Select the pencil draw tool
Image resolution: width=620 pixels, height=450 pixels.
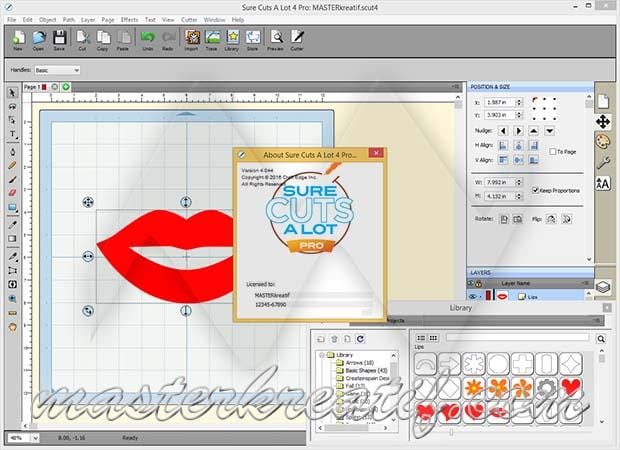pyautogui.click(x=12, y=166)
